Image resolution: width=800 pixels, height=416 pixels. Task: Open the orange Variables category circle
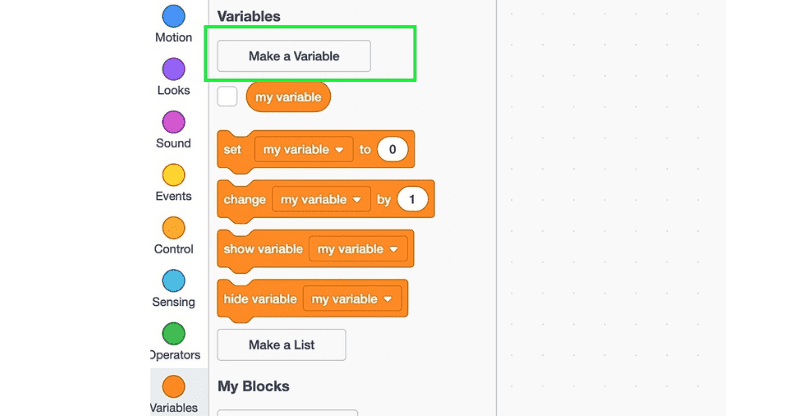tap(173, 387)
